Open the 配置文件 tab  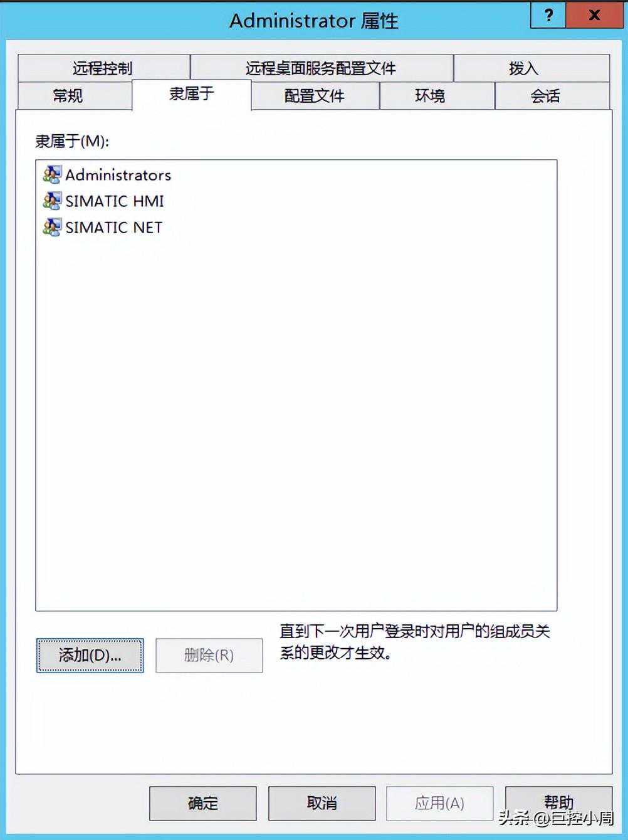tap(315, 96)
